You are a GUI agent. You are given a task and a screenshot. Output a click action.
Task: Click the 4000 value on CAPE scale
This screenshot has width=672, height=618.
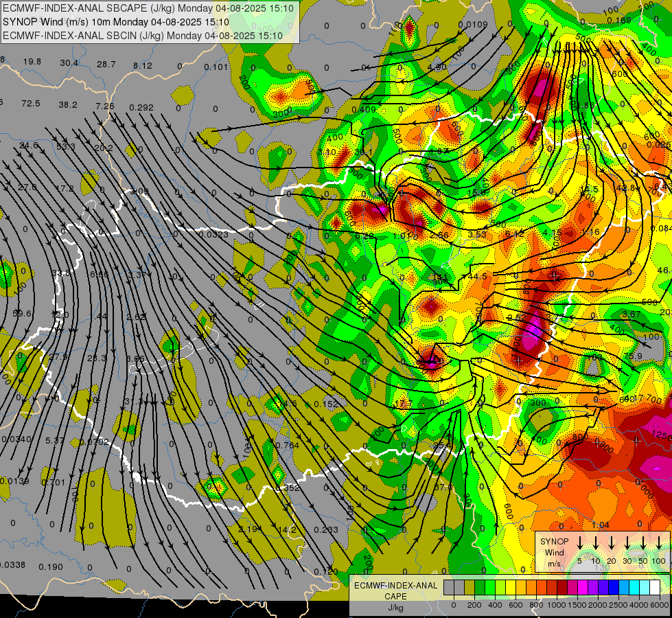point(638,605)
